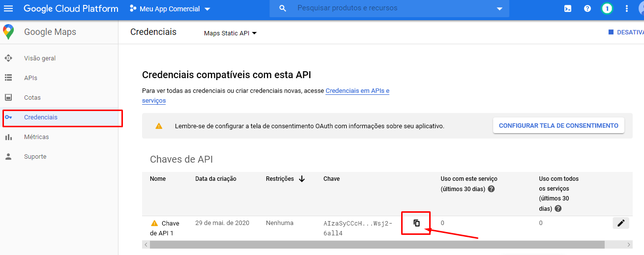
Task: Click the Google Maps pin logo
Action: (x=8, y=32)
